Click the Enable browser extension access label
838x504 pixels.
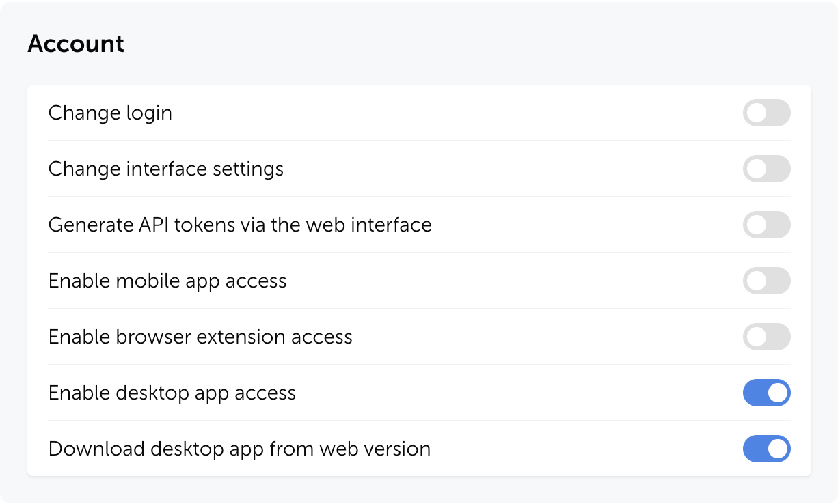click(200, 337)
